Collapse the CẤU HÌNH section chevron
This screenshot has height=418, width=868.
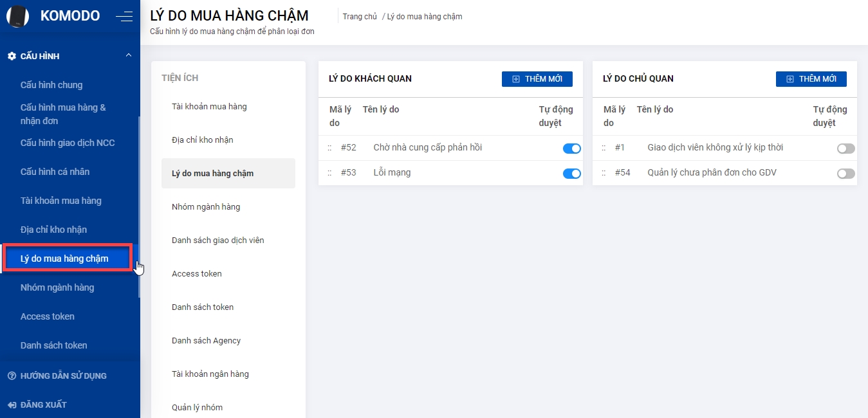coord(129,56)
